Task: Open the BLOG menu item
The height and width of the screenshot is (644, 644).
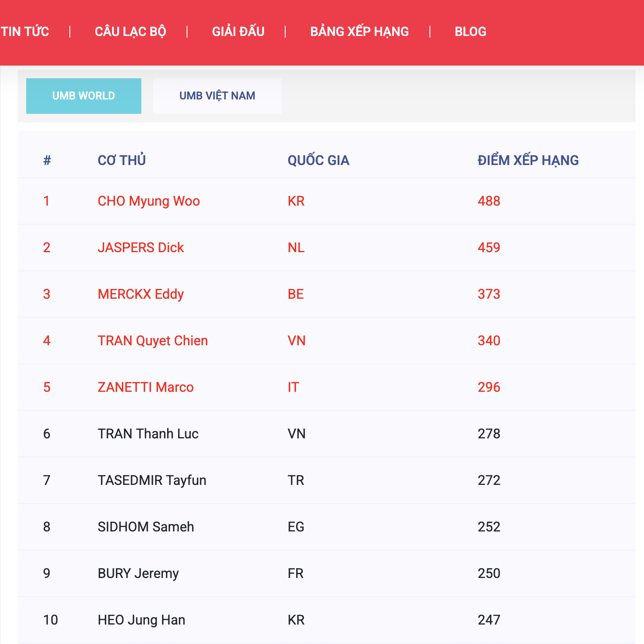Action: [x=471, y=32]
